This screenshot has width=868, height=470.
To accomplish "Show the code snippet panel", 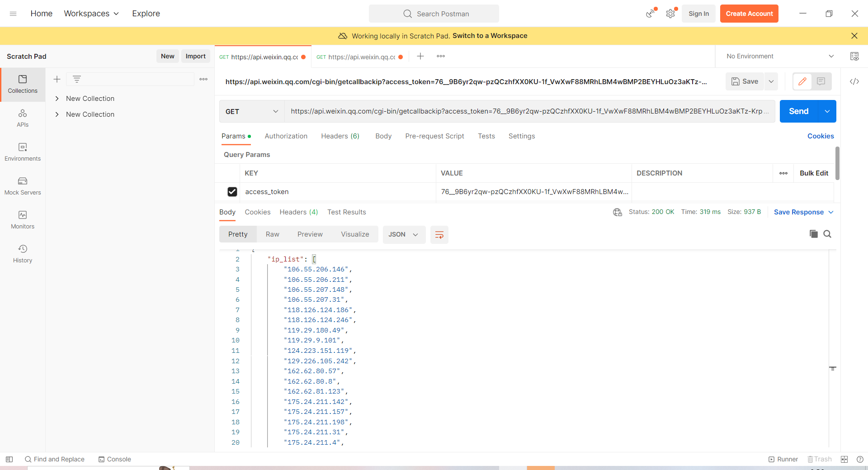I will [854, 81].
